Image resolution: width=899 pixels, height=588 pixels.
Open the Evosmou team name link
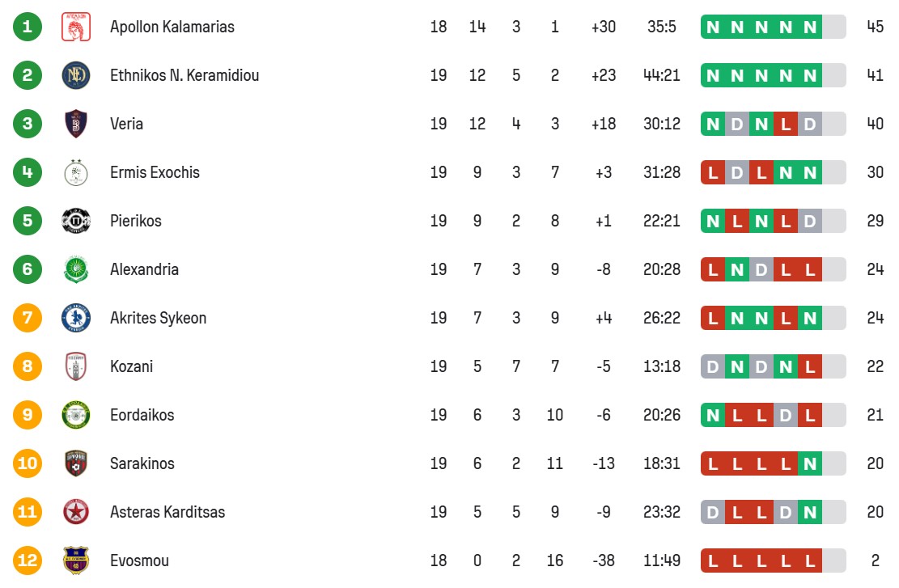click(x=141, y=561)
